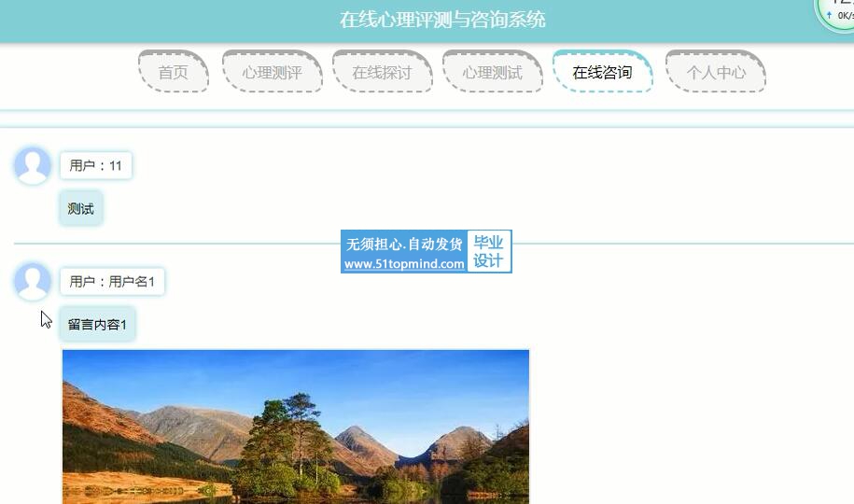Viewport: 854px width, 504px height.
Task: Select the 用户：用户名1 name label
Action: [x=112, y=281]
